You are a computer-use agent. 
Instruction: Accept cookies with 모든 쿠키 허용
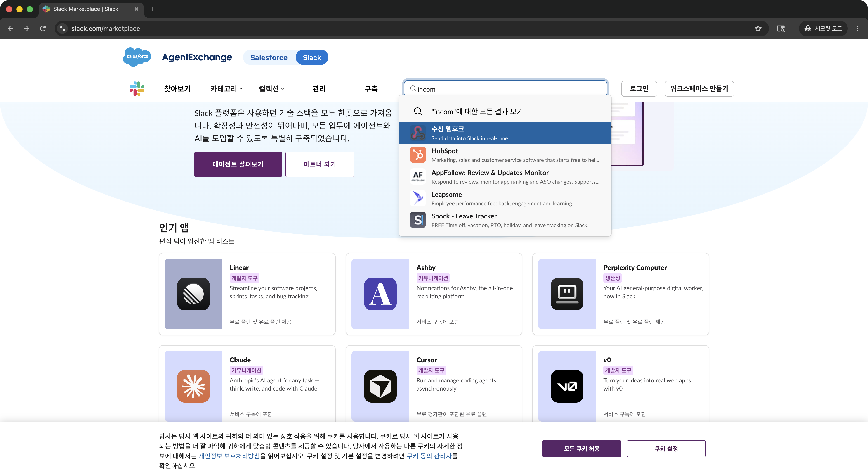point(582,449)
